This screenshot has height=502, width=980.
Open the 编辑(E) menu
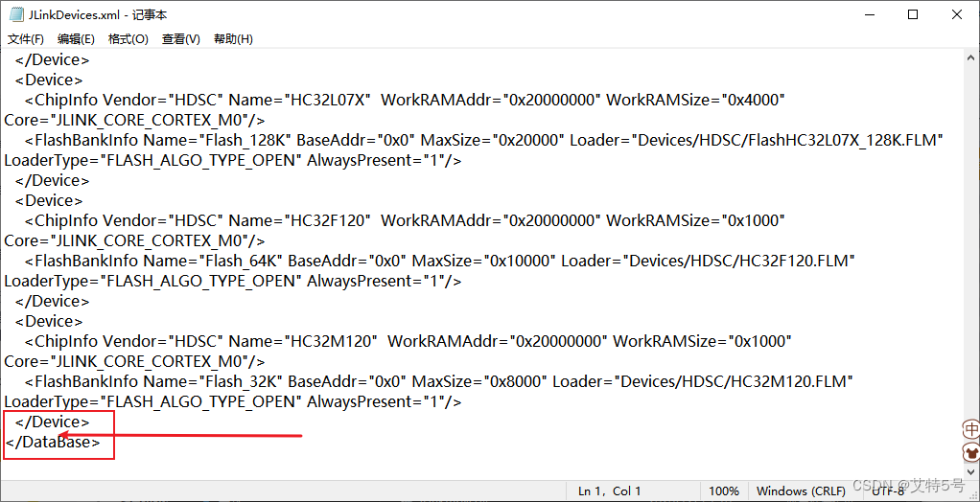click(x=77, y=38)
